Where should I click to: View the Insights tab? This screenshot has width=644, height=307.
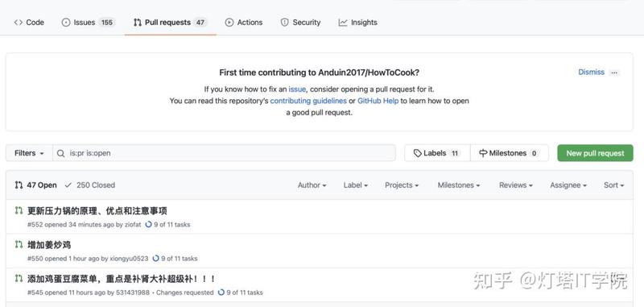pyautogui.click(x=357, y=23)
